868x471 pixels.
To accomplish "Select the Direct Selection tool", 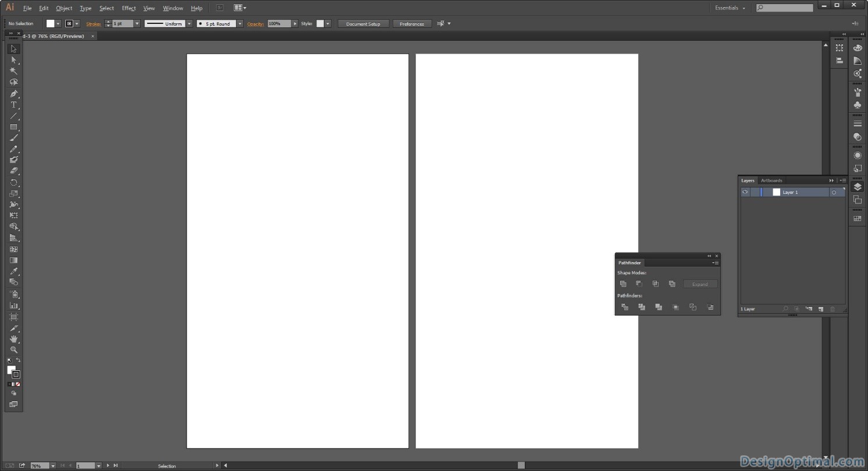I will pos(13,60).
